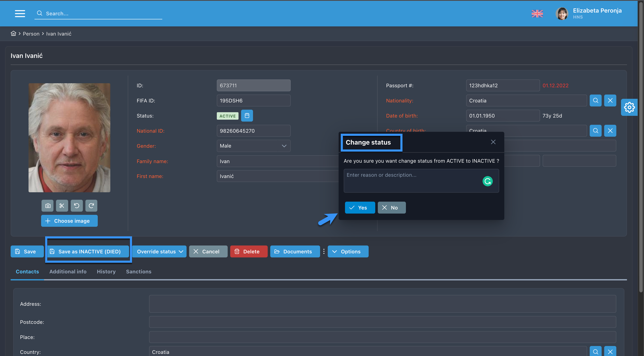Go to home via breadcrumb house icon
Screen dimensions: 644x356
(x=13, y=33)
